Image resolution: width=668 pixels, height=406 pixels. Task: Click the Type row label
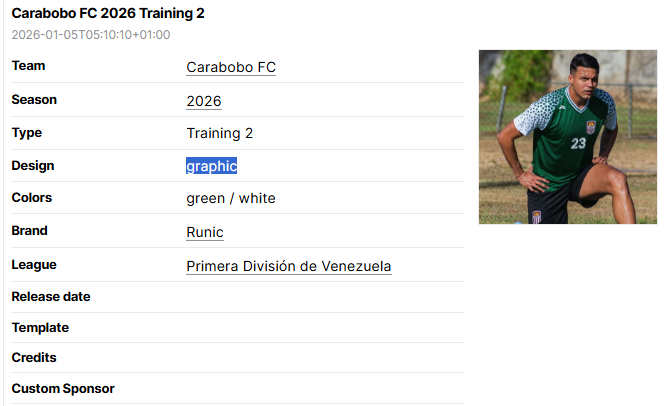point(27,133)
